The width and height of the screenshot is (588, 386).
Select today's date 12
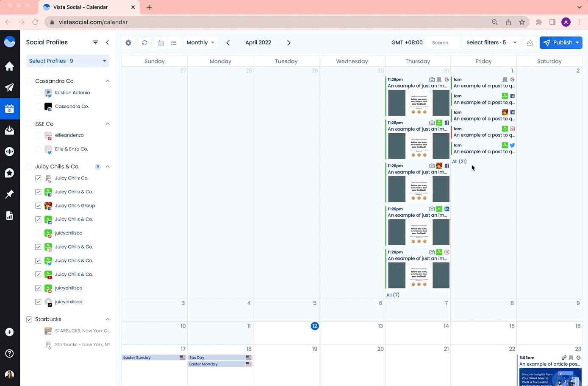[315, 326]
